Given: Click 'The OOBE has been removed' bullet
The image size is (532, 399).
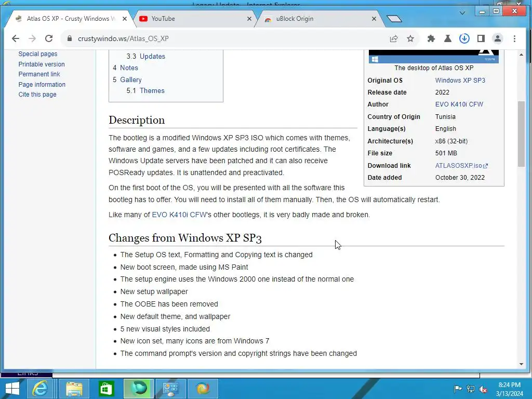Looking at the screenshot, I should [169, 304].
